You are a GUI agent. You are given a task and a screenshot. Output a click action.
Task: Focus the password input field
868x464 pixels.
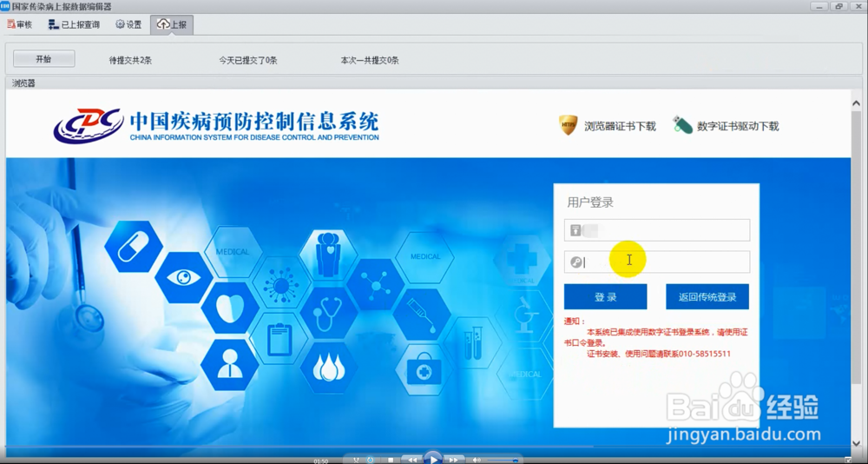(657, 262)
